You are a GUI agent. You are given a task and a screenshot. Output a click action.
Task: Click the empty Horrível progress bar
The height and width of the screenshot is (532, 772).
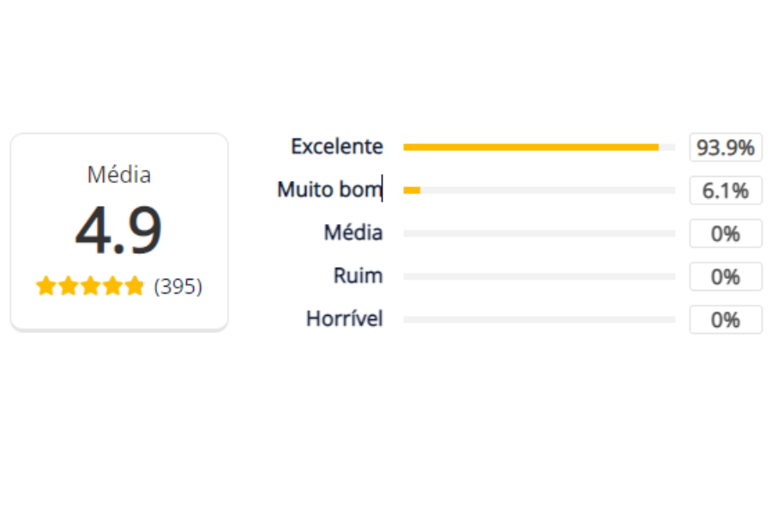[539, 319]
